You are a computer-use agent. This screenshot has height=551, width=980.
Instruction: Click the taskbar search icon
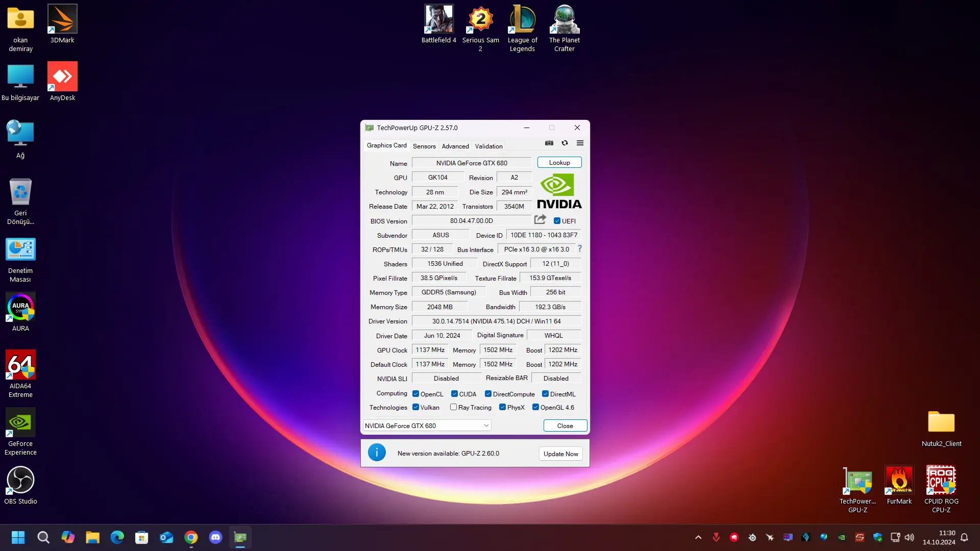43,537
